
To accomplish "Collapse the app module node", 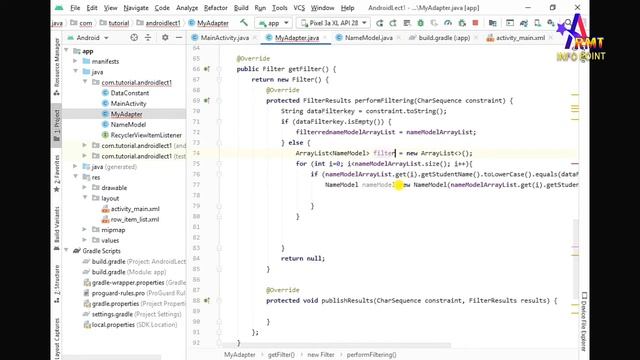I will coord(67,51).
